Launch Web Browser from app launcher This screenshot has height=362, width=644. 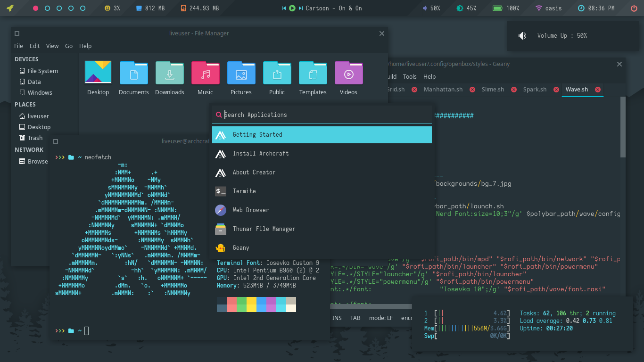[x=322, y=210]
